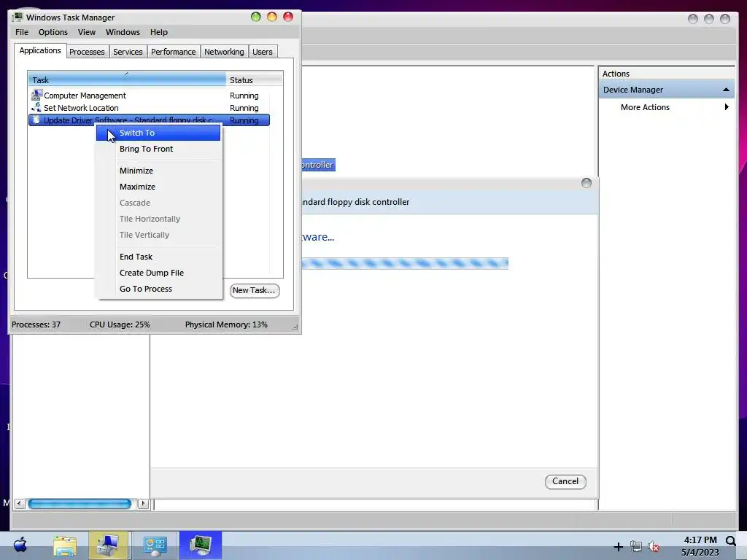747x560 pixels.
Task: Select the Applications tab
Action: pyautogui.click(x=40, y=50)
